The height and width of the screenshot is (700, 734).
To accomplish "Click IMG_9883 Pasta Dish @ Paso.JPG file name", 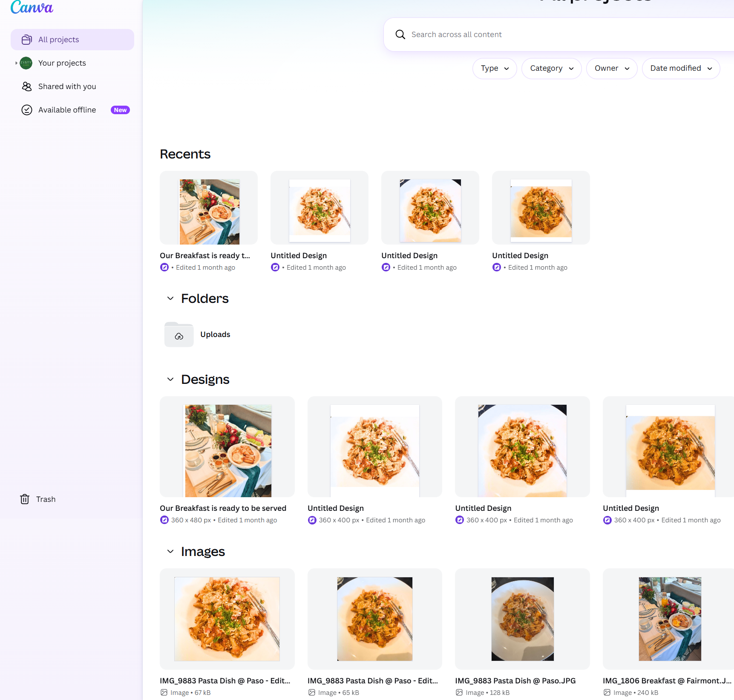I will click(x=515, y=681).
